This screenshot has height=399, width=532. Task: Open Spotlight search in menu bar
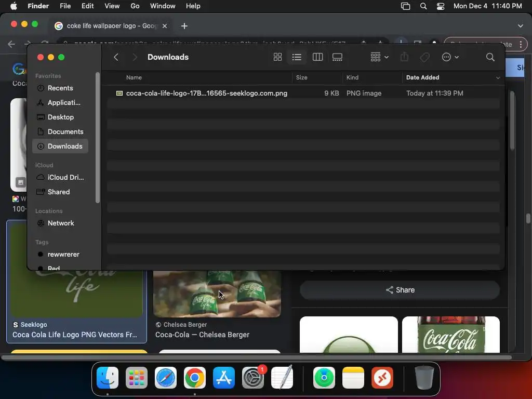[423, 6]
